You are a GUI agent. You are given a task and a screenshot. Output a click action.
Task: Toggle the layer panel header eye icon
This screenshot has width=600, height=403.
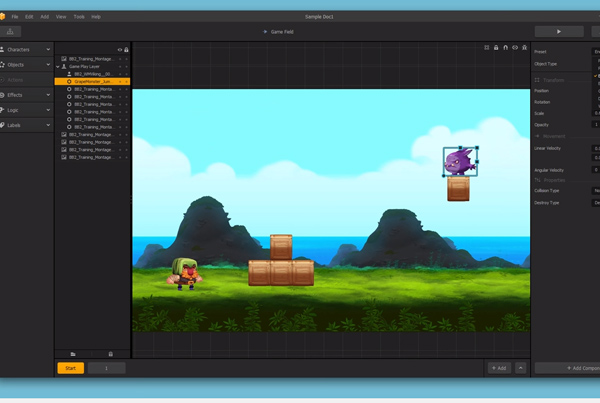(119, 49)
